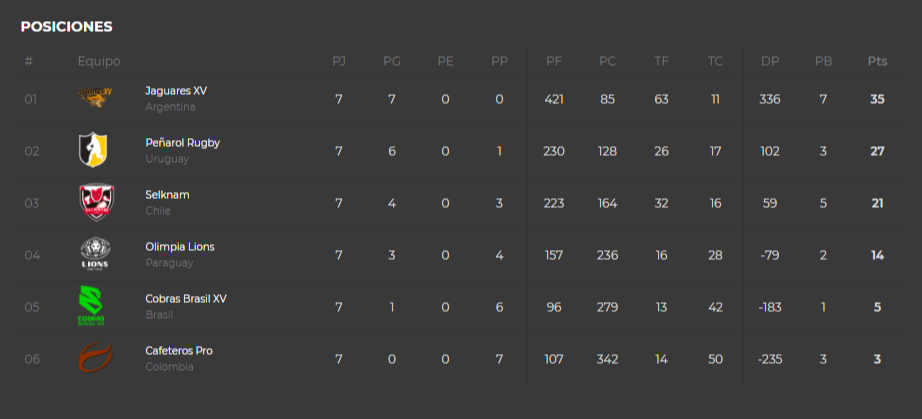Select the Equipo column header

click(99, 61)
